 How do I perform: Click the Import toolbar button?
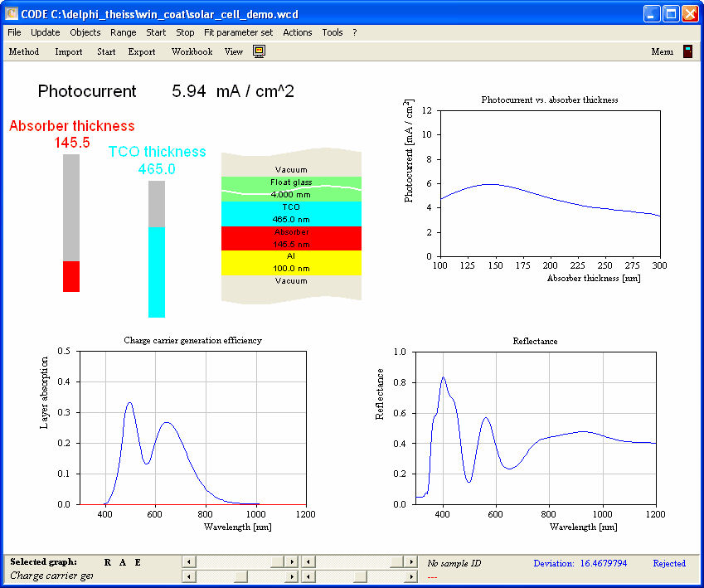(x=69, y=51)
